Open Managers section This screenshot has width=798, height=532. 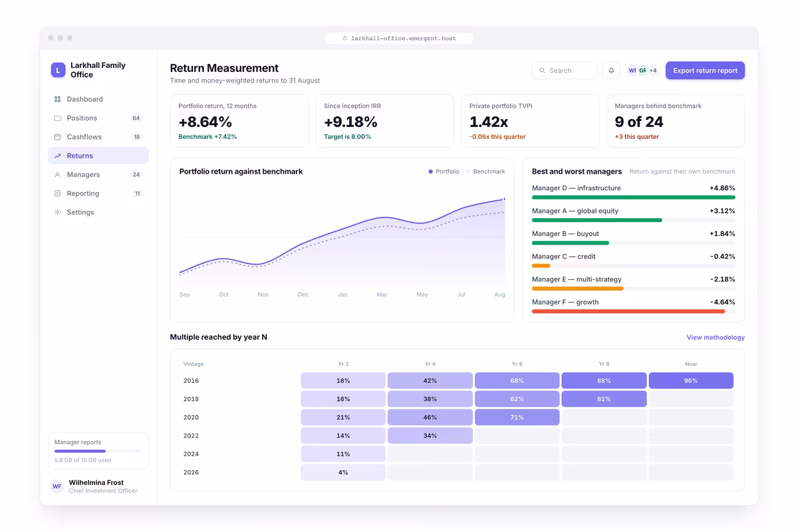click(98, 175)
